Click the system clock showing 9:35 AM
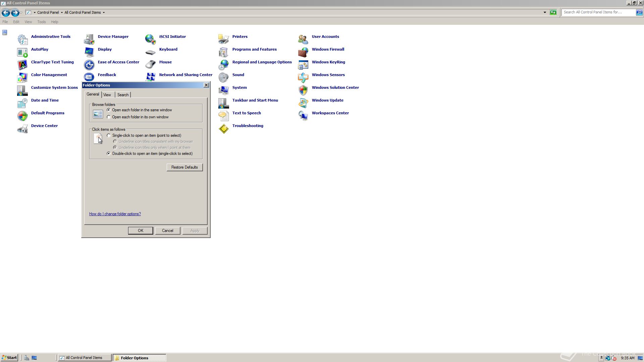The image size is (644, 362). pos(628,358)
